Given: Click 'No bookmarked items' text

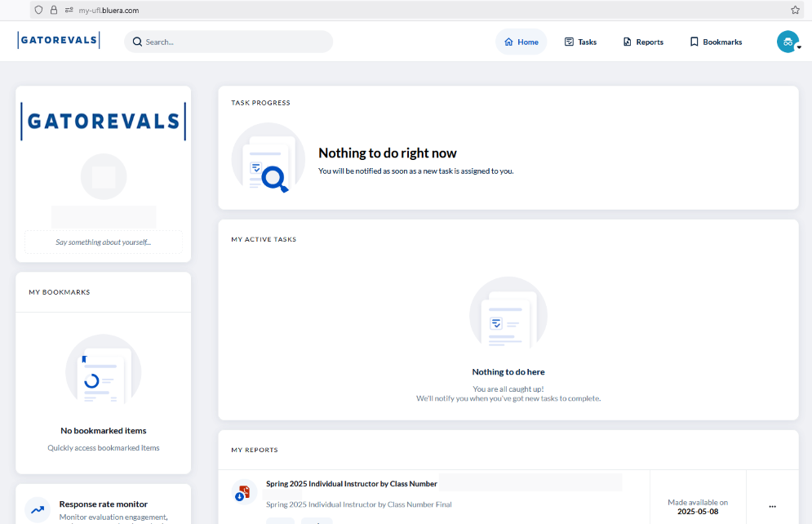Looking at the screenshot, I should coord(104,430).
